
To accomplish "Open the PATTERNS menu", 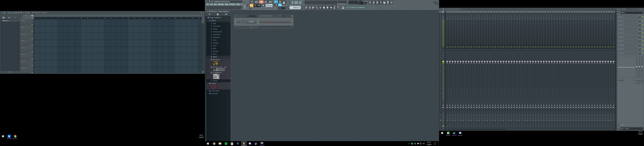I will pos(221,5).
